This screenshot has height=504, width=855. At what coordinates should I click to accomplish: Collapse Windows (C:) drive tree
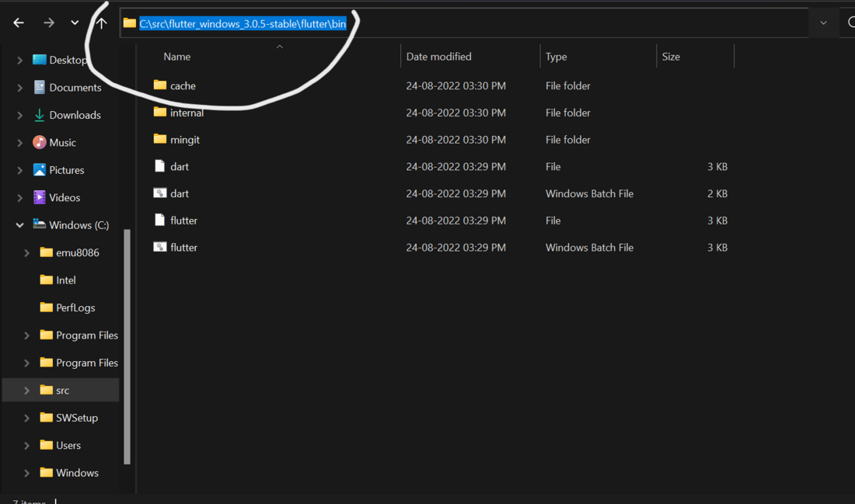tap(19, 225)
